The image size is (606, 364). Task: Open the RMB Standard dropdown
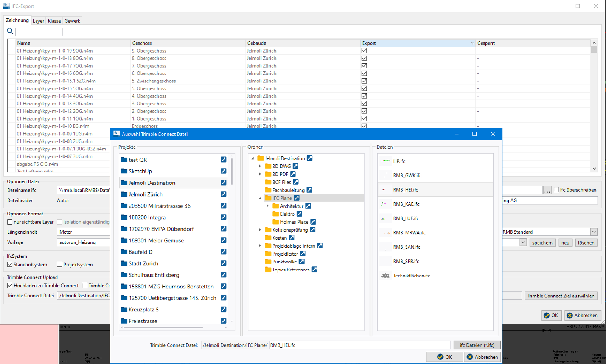point(594,232)
